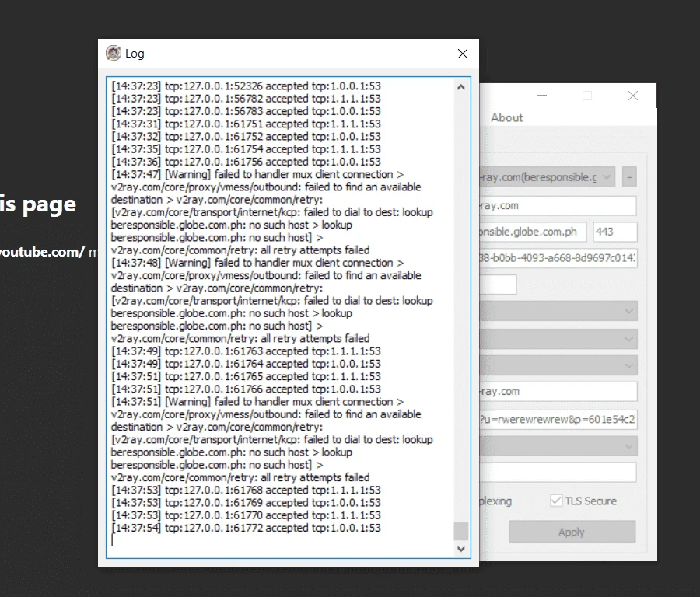Open the About menu in background window
This screenshot has width=700, height=597.
(506, 118)
